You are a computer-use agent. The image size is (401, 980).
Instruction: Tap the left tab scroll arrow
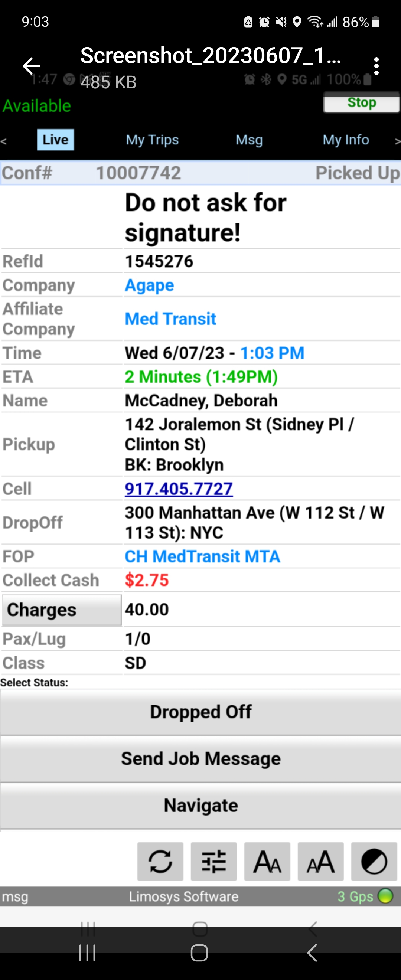(x=3, y=141)
